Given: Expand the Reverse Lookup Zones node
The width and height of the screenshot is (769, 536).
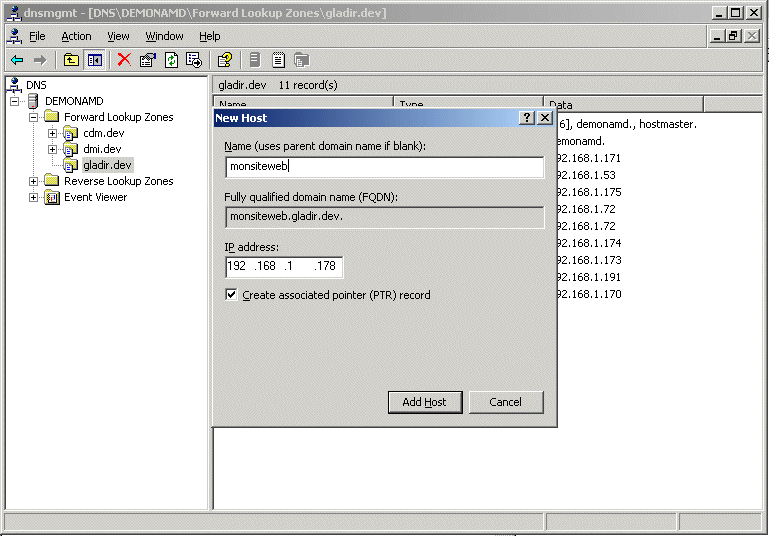Looking at the screenshot, I should pyautogui.click(x=34, y=181).
